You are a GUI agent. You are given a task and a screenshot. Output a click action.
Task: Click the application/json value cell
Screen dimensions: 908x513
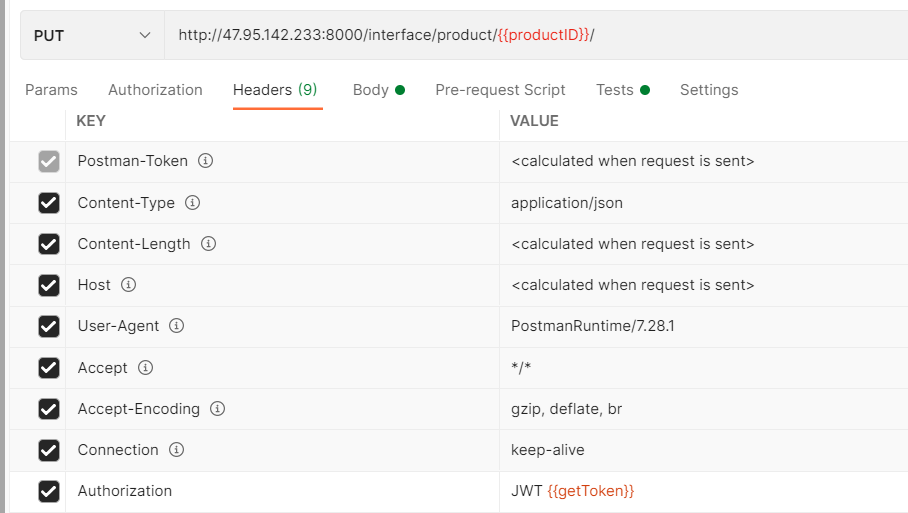[566, 203]
